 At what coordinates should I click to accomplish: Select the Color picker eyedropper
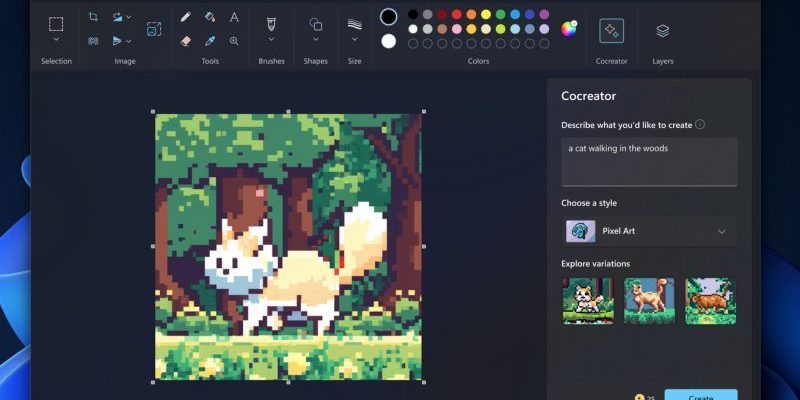[210, 41]
